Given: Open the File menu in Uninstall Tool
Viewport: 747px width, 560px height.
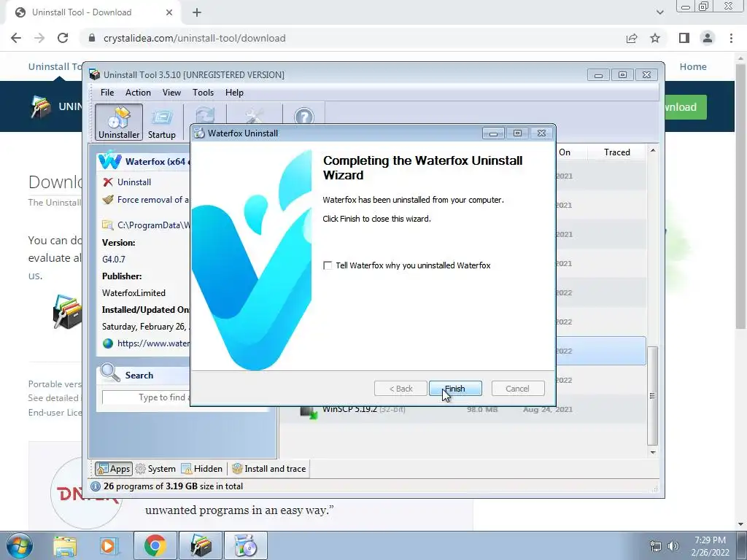Looking at the screenshot, I should pyautogui.click(x=107, y=93).
